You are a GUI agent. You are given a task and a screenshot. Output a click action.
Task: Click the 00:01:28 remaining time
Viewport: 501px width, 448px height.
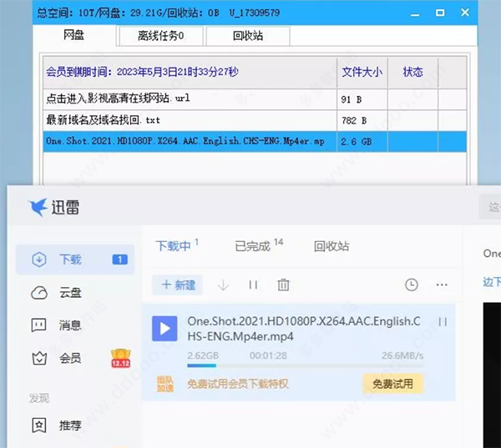(x=268, y=355)
